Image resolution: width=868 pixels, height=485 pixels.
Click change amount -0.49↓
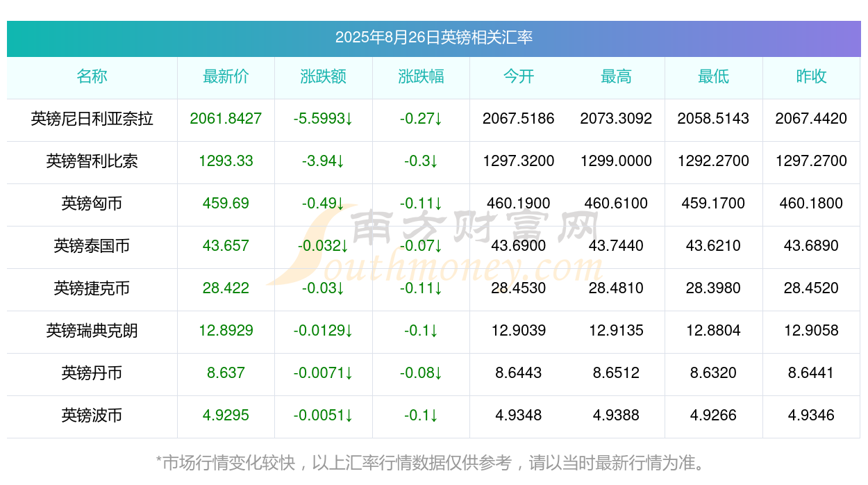[x=324, y=204]
